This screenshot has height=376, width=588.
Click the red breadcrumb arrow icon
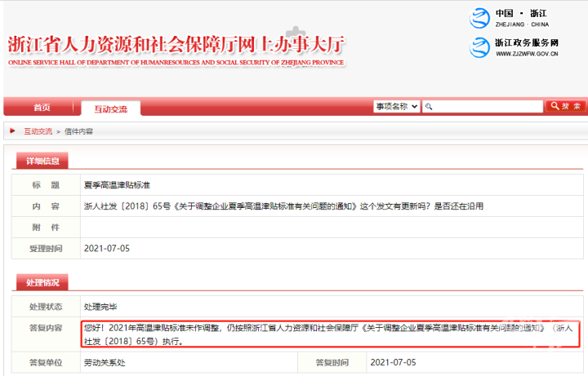[12, 130]
